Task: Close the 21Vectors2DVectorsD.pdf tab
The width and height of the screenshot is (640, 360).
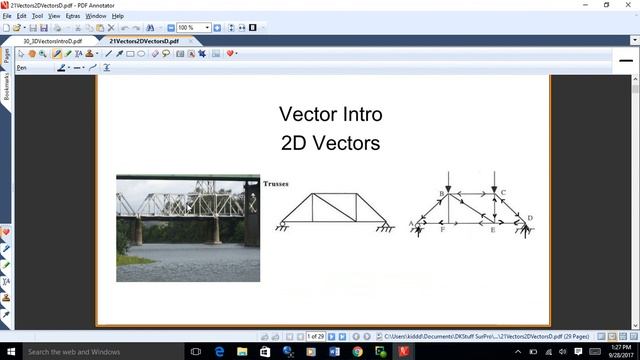Action: pos(191,41)
